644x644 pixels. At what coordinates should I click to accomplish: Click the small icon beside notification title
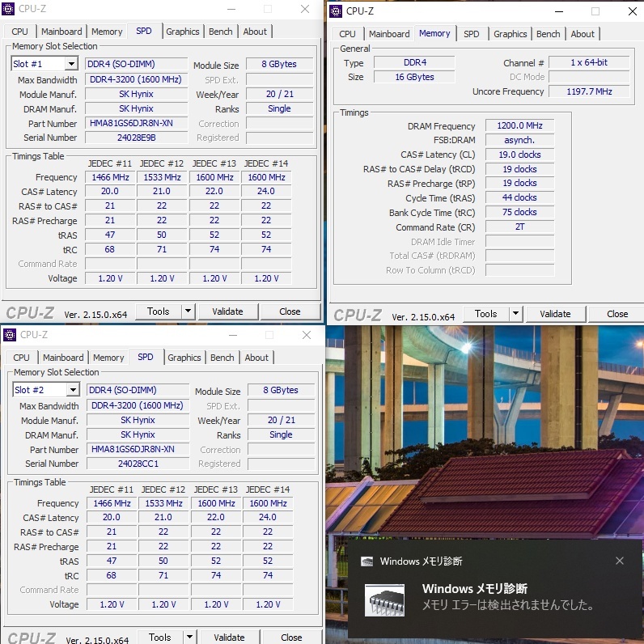coord(366,561)
